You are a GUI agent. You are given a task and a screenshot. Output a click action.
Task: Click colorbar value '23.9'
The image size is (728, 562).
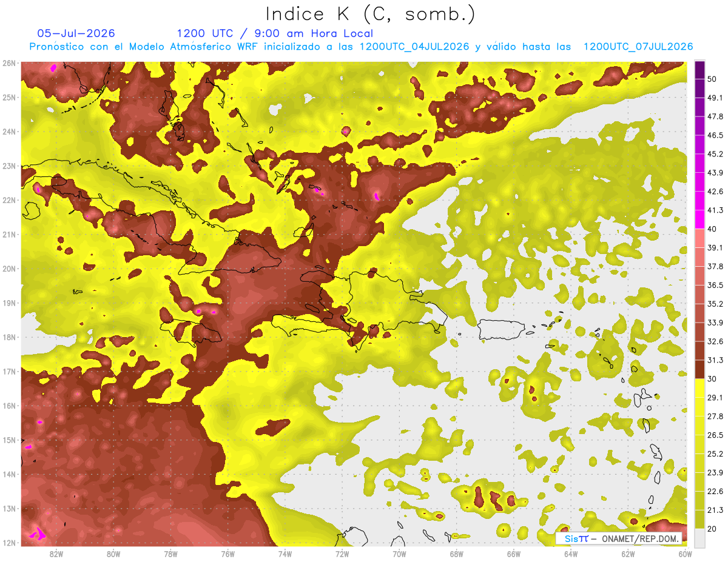[715, 472]
